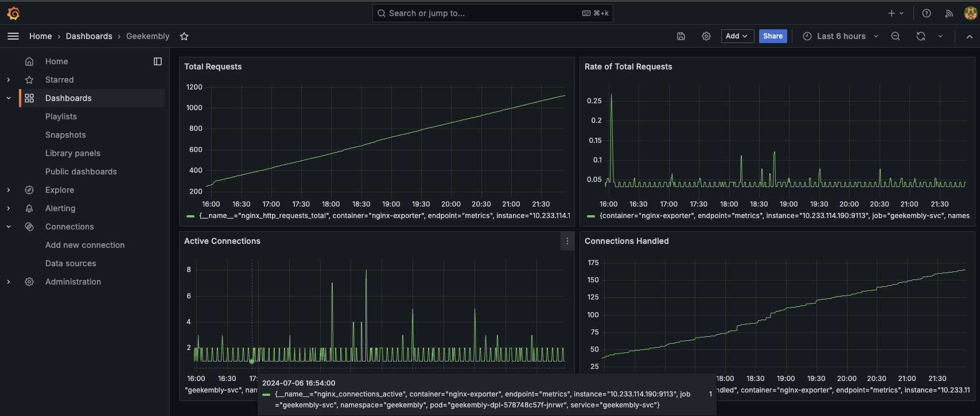Save the dashboard using the disk icon
980x416 pixels.
click(x=681, y=36)
